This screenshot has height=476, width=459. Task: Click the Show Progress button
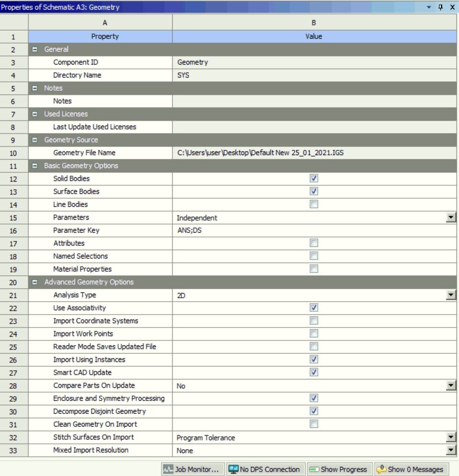tap(340, 469)
